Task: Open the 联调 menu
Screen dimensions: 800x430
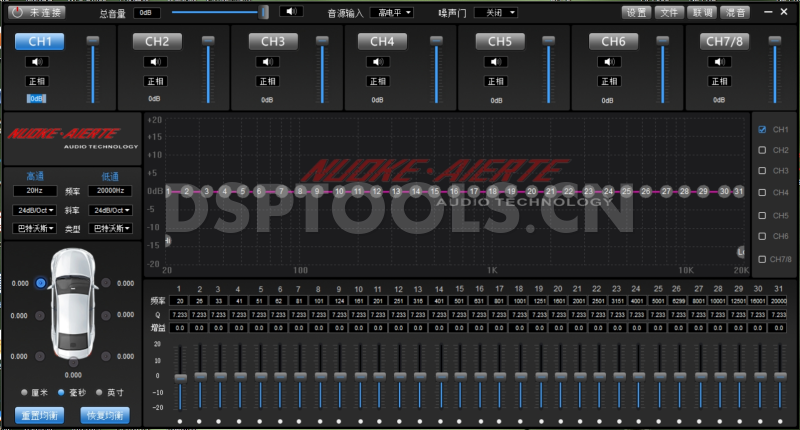Action: click(702, 12)
